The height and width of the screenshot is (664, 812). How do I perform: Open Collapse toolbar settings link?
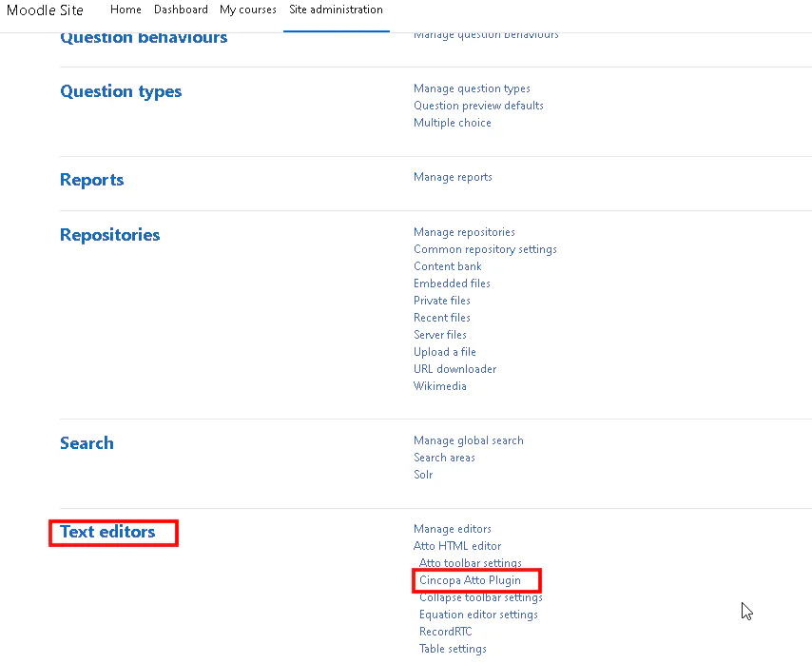coord(481,597)
